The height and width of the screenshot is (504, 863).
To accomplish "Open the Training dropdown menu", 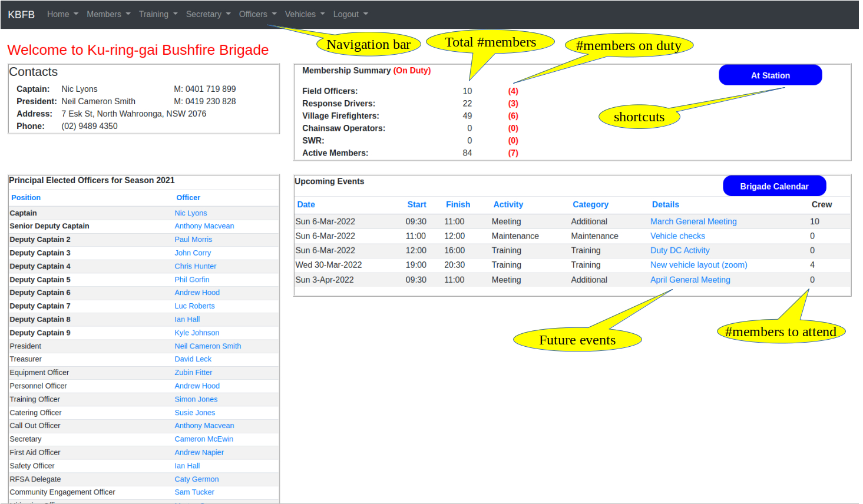I will pyautogui.click(x=158, y=14).
